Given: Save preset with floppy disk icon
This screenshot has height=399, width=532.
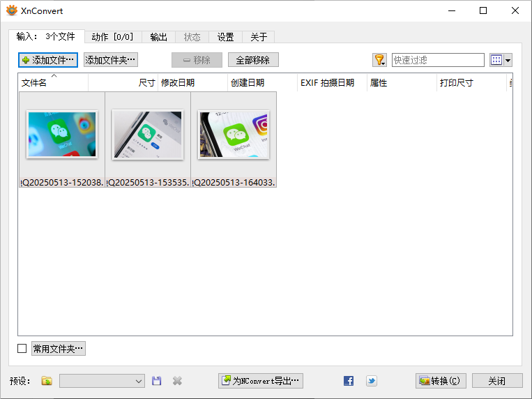Looking at the screenshot, I should [156, 381].
